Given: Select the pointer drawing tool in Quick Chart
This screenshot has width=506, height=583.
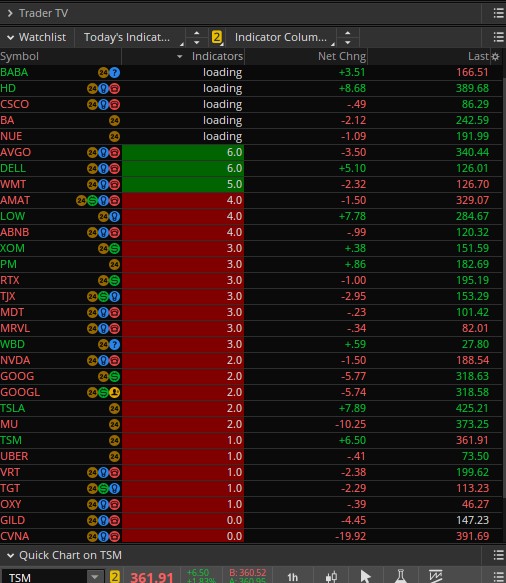Looking at the screenshot, I should click(x=365, y=577).
